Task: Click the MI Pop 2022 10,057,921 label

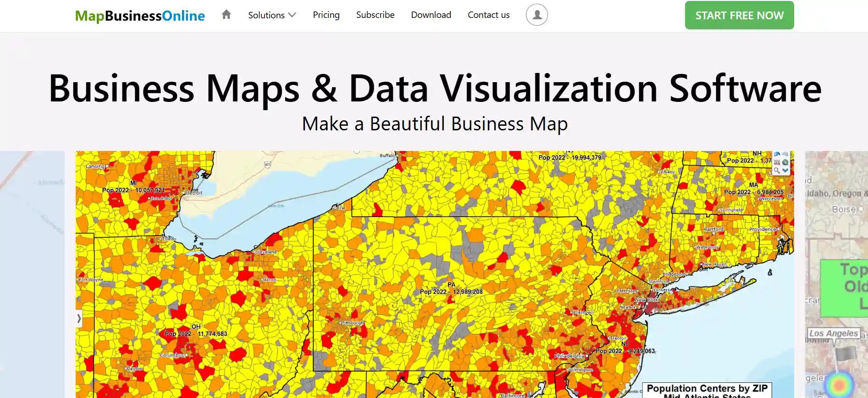Action: pos(133,187)
